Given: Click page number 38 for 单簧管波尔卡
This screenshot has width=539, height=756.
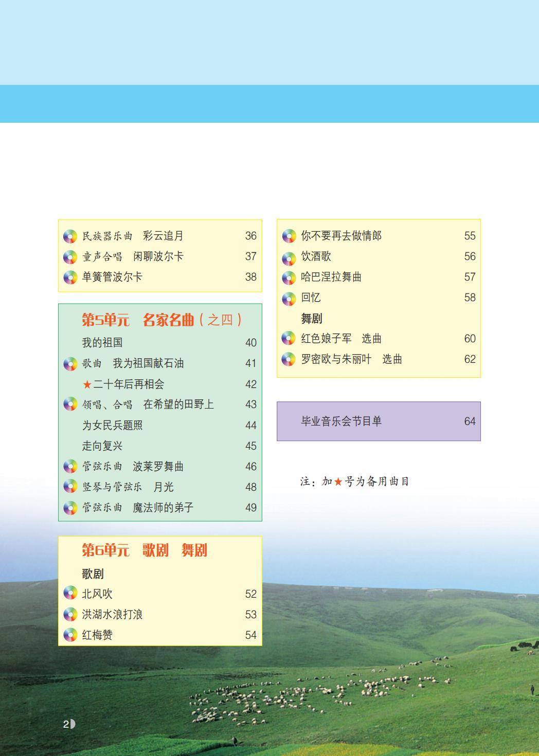Looking at the screenshot, I should [x=250, y=277].
